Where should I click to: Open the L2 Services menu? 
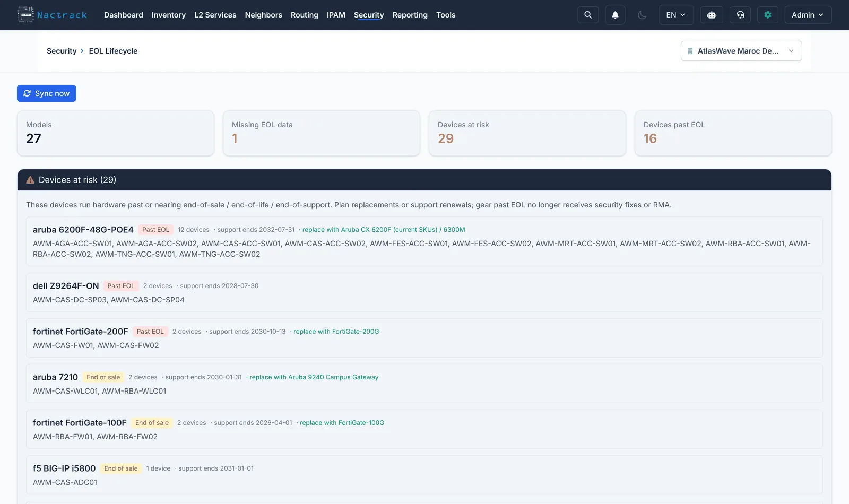[x=215, y=15]
